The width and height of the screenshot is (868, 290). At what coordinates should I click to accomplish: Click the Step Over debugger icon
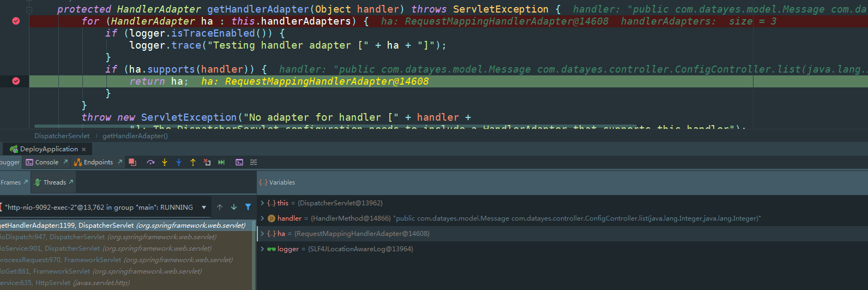[150, 162]
